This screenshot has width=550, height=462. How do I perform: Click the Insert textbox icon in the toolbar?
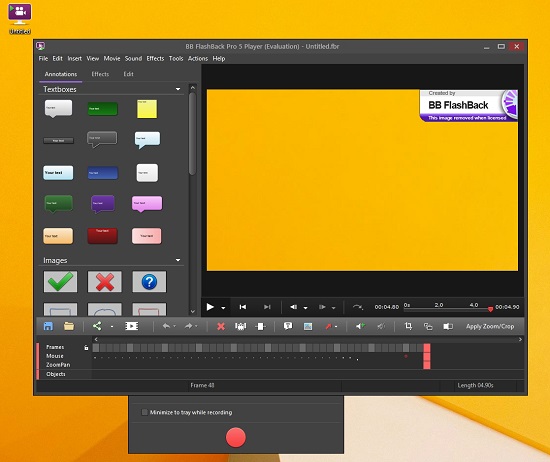[x=288, y=326]
